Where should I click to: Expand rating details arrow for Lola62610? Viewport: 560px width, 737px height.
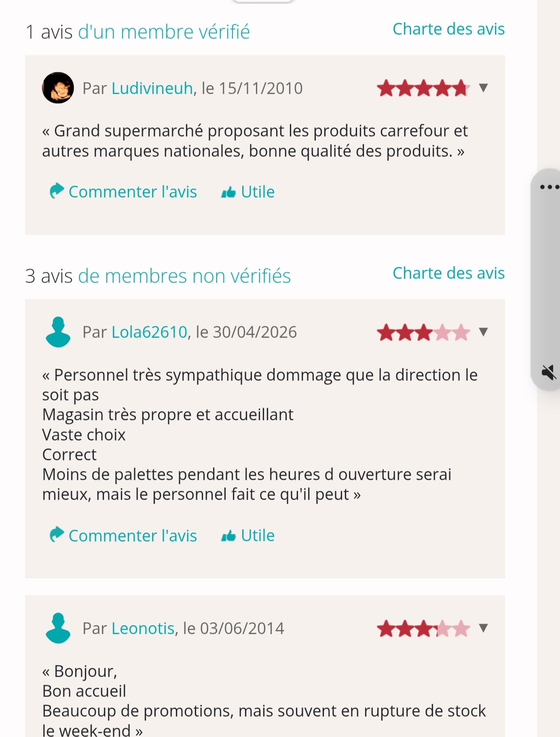click(483, 332)
